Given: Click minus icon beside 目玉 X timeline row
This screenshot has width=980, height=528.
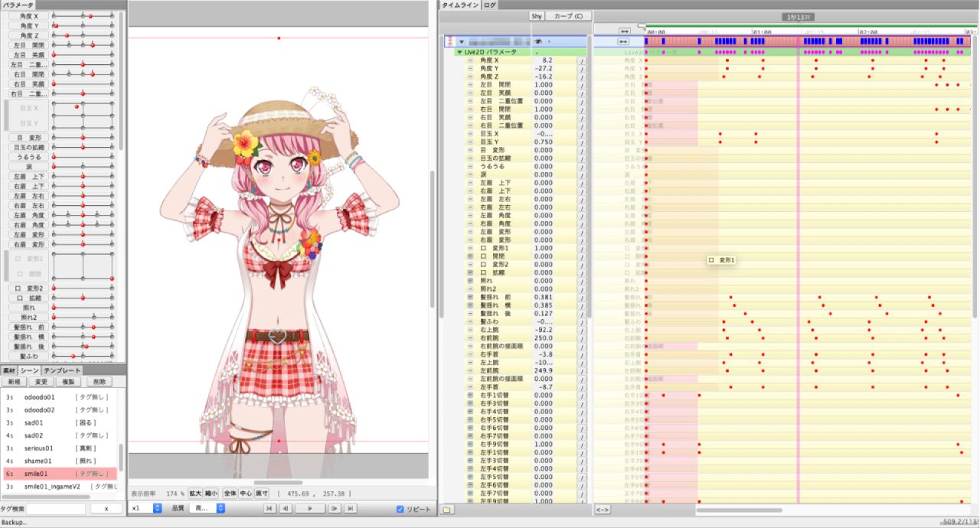Looking at the screenshot, I should (471, 133).
